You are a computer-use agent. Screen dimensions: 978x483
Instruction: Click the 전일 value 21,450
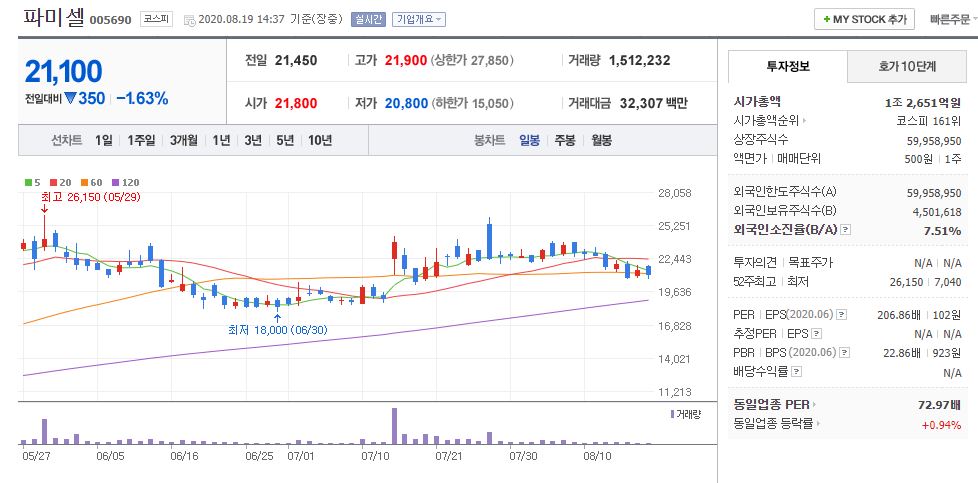(296, 61)
